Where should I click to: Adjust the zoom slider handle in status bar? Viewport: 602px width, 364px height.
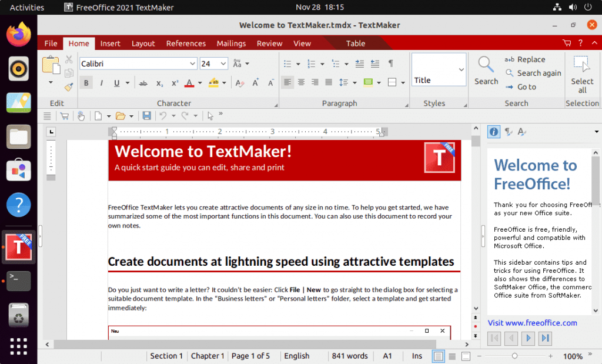(x=514, y=356)
